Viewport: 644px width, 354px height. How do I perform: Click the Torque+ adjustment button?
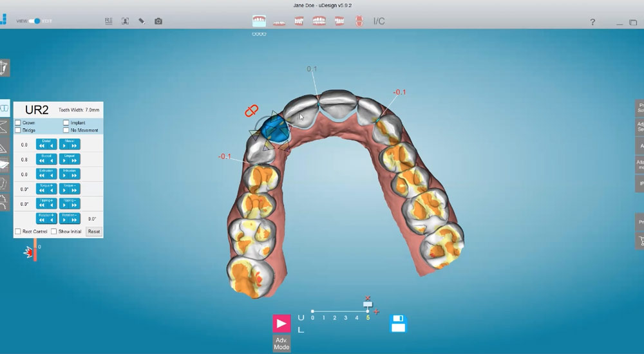pos(46,189)
